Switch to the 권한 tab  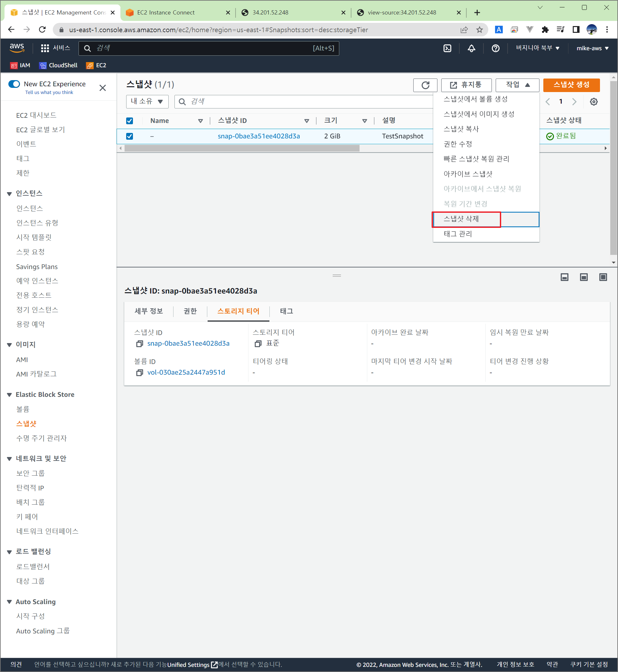point(190,311)
